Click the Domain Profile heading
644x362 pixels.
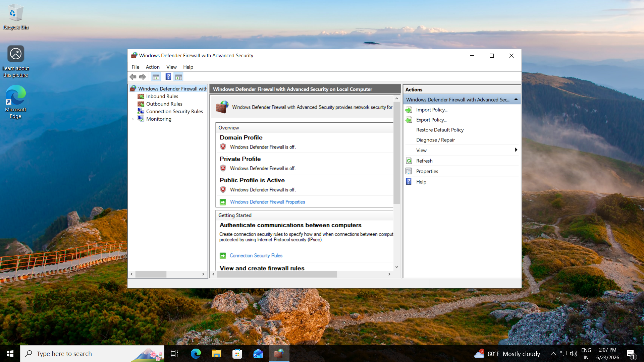point(241,137)
